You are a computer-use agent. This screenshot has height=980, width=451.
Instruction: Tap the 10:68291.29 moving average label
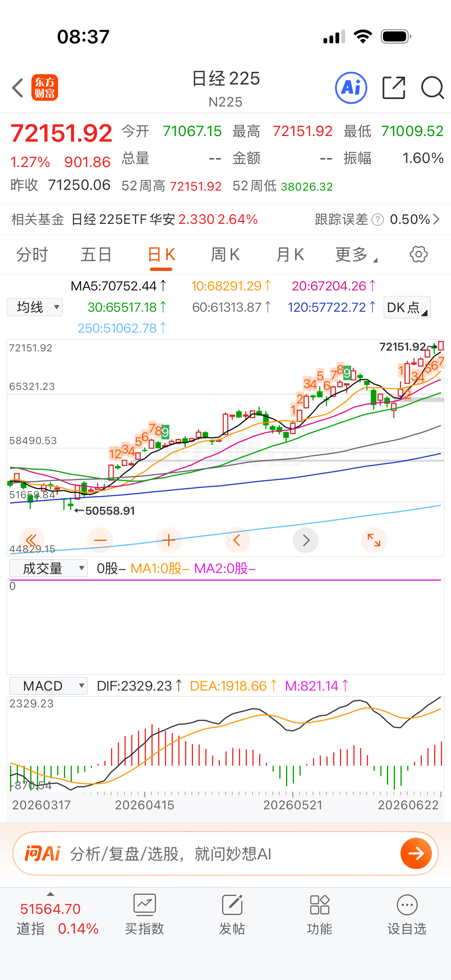(231, 286)
